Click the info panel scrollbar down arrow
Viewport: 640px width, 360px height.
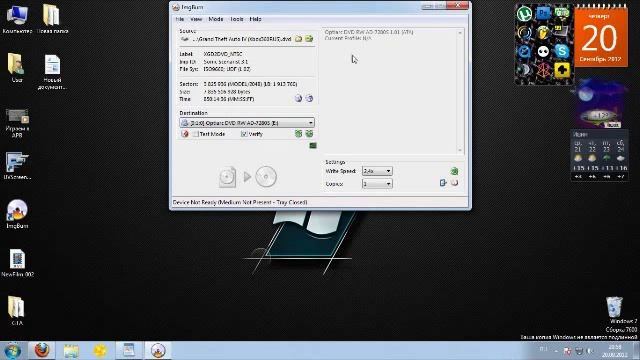coord(460,150)
